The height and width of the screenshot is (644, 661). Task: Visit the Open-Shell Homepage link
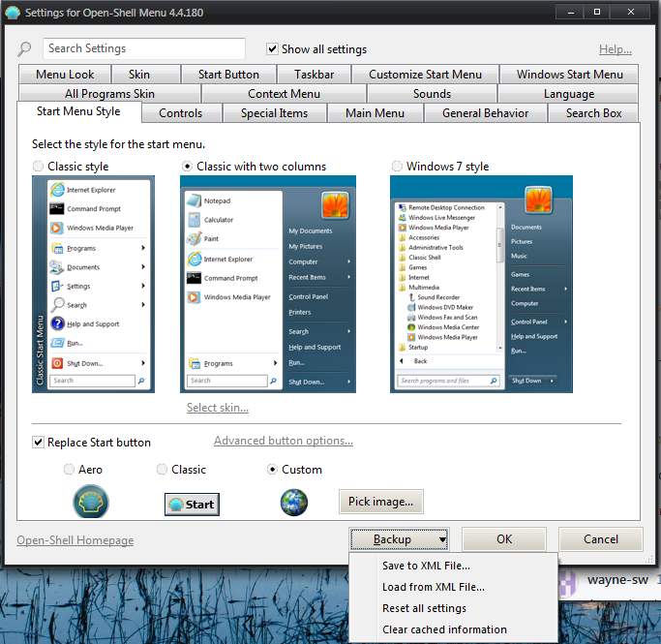point(75,539)
